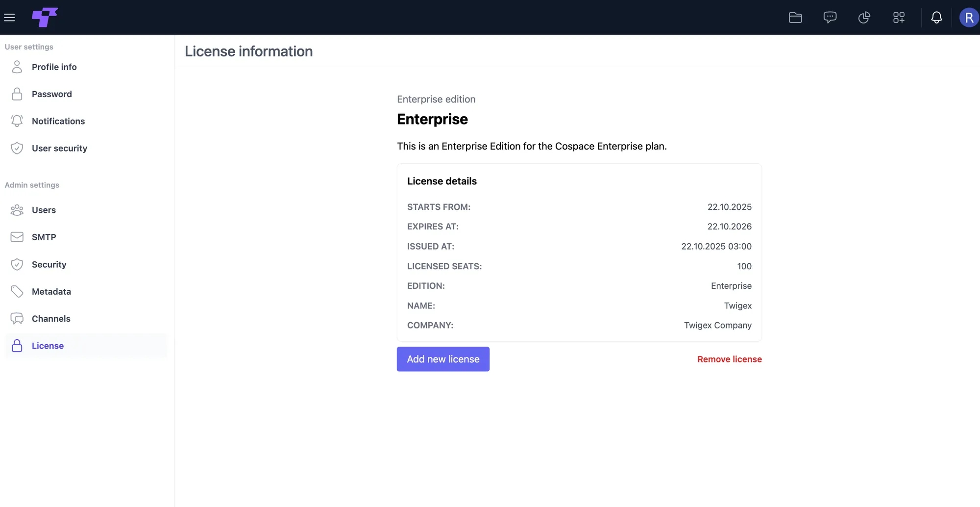Go to Security admin settings

point(86,264)
